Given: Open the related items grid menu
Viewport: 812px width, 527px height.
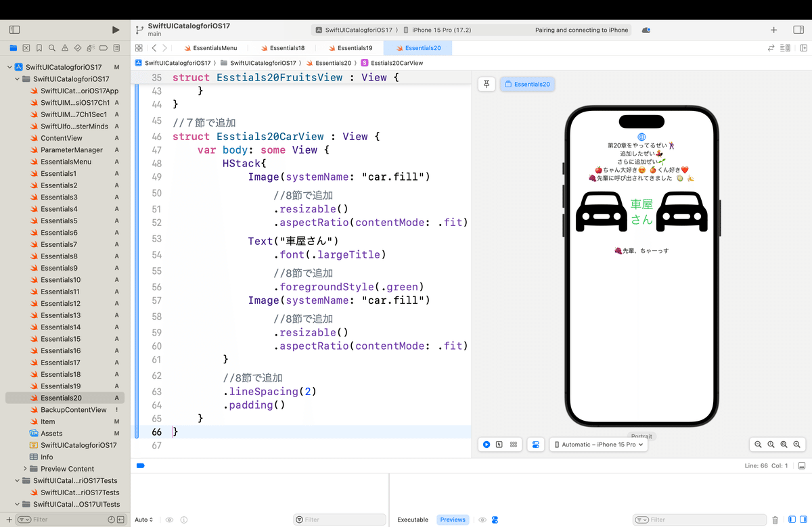Looking at the screenshot, I should click(139, 48).
